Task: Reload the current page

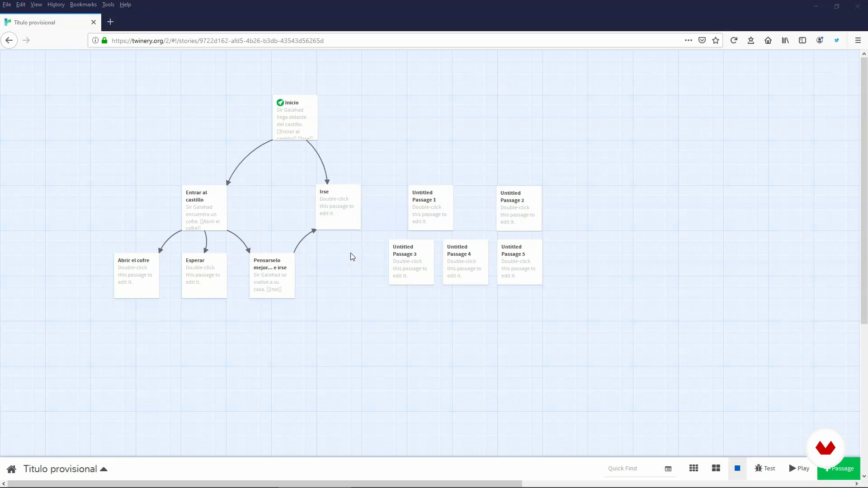Action: coord(734,40)
